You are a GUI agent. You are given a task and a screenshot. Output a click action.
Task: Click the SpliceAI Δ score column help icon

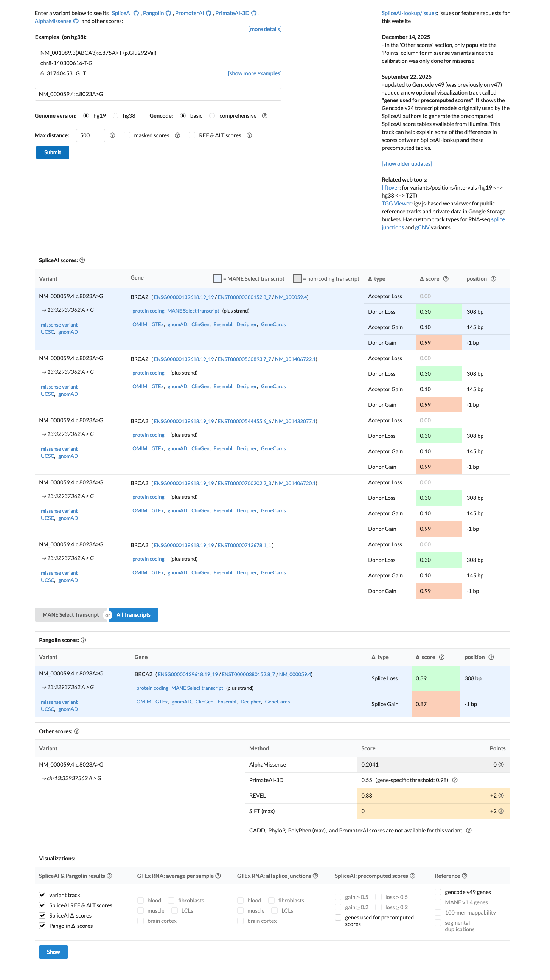coord(446,279)
